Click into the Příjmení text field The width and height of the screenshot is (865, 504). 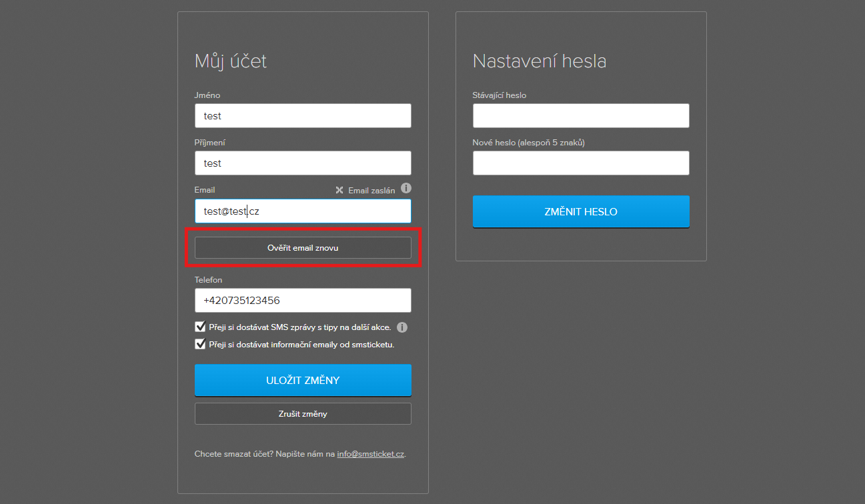point(303,163)
